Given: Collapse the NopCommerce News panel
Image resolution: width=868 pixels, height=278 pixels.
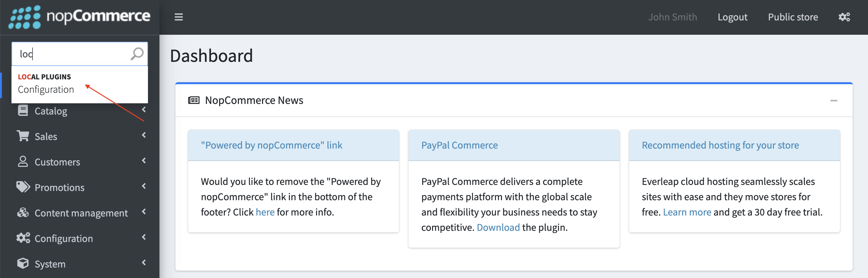Looking at the screenshot, I should point(834,100).
